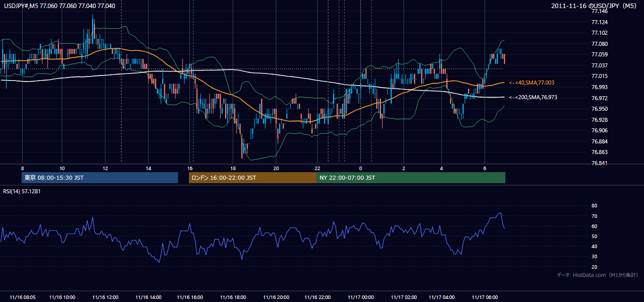Click the '11/16 14:00' time axis label
Viewport: 644px width, 302px height.
pos(148,297)
